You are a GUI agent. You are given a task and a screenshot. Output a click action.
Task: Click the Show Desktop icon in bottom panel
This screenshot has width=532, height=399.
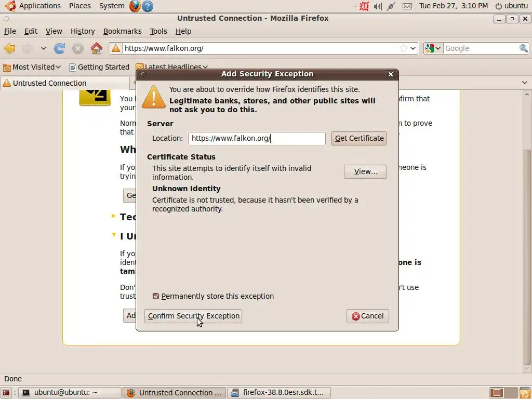(x=6, y=393)
